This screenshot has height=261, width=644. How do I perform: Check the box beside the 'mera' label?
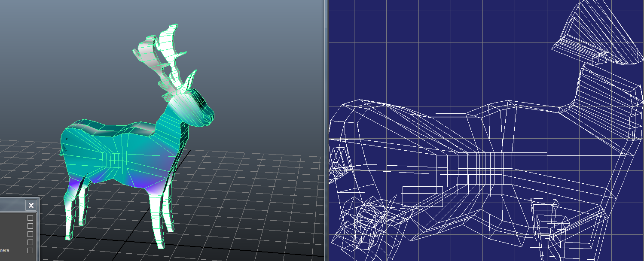(30, 250)
